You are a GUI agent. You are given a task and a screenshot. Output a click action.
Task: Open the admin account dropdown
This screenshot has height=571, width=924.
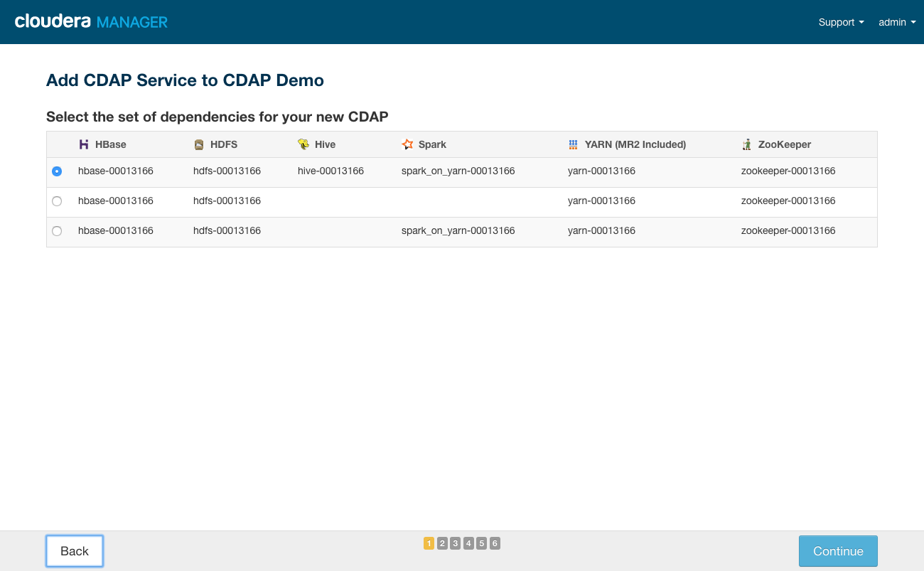(x=896, y=22)
